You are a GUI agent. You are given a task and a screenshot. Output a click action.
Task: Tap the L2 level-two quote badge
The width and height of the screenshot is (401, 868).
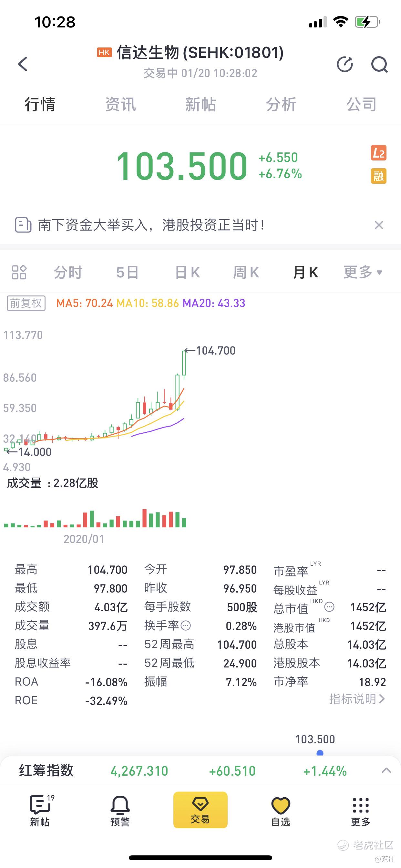coord(378,153)
